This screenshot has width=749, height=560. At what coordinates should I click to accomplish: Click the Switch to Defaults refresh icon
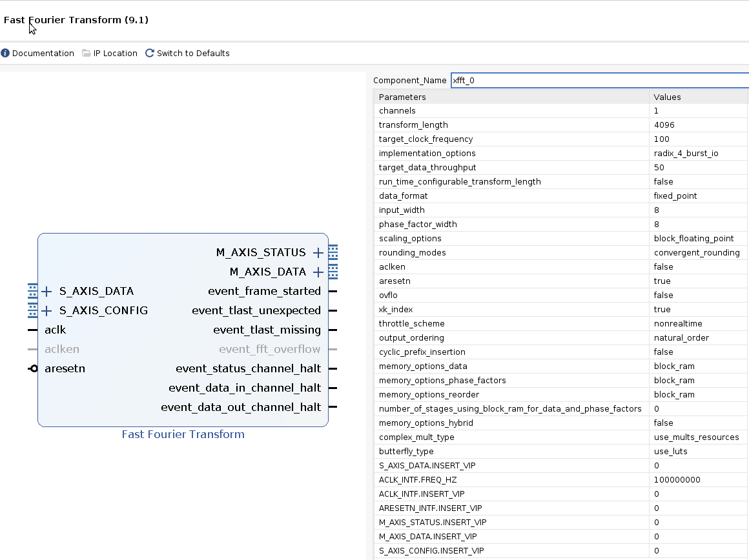[150, 53]
